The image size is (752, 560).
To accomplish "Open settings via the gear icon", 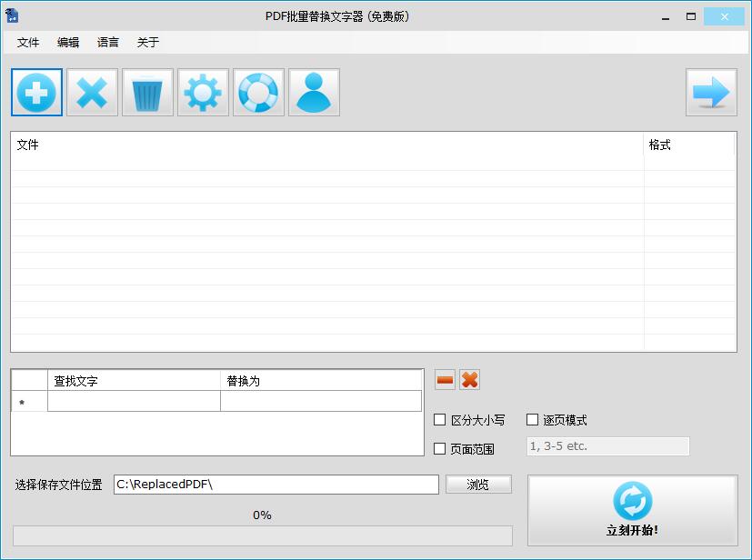I will pos(203,92).
